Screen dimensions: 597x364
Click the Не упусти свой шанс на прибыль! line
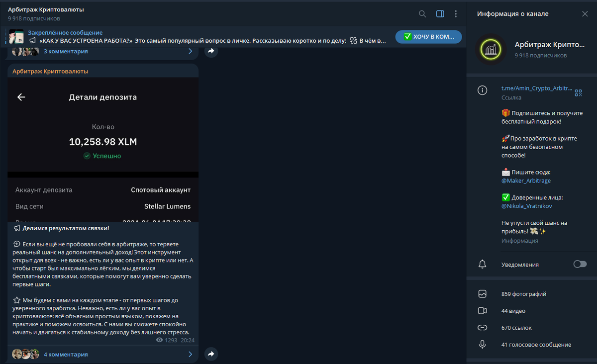tap(534, 227)
